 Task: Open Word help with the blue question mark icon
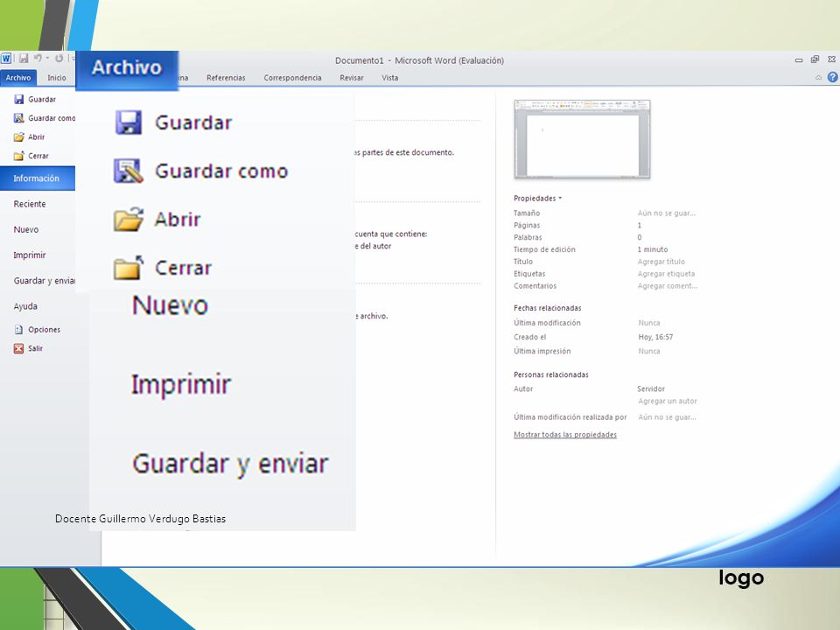coord(832,77)
